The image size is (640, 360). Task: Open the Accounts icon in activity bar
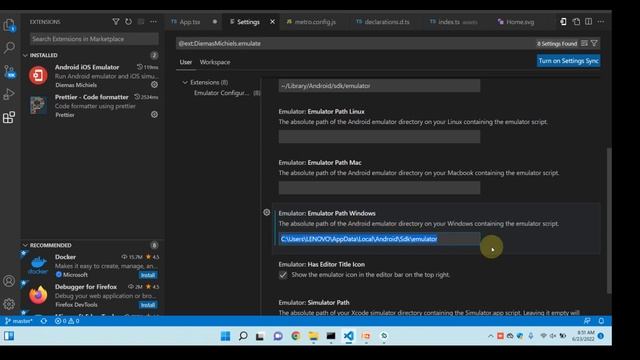coord(9,281)
